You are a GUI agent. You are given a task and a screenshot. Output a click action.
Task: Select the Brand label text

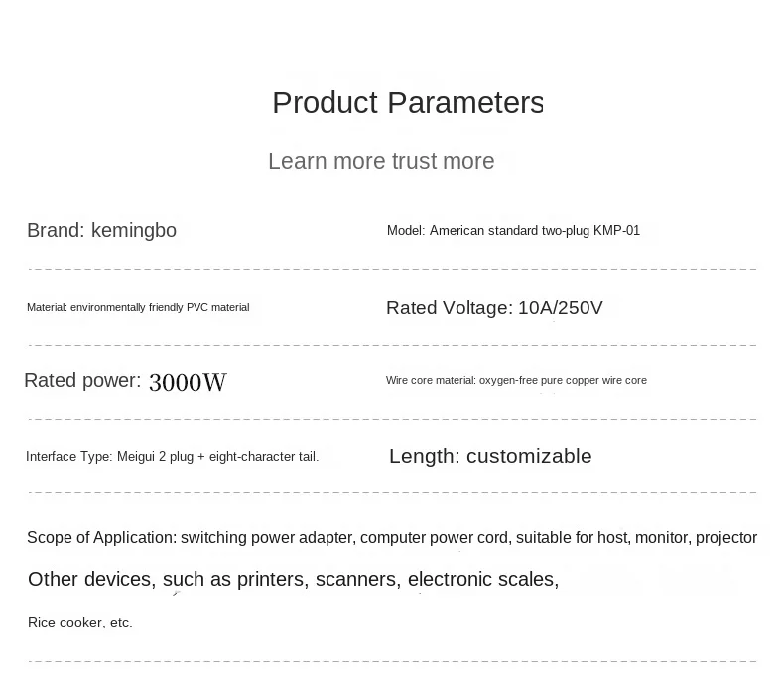[55, 231]
